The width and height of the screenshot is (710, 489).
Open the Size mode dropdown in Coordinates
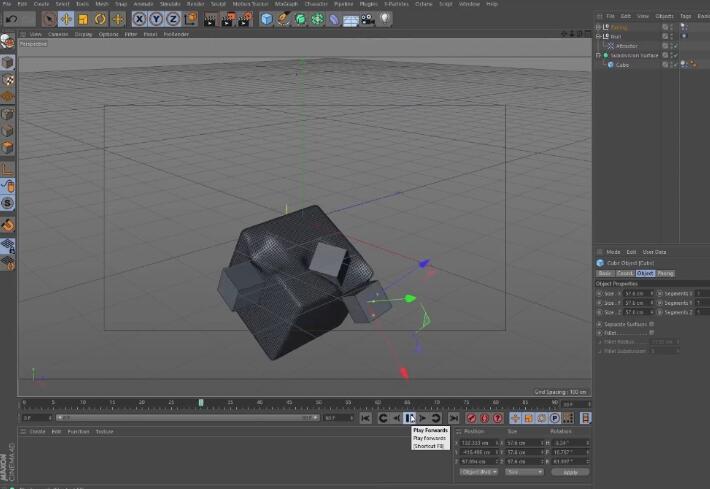[524, 472]
